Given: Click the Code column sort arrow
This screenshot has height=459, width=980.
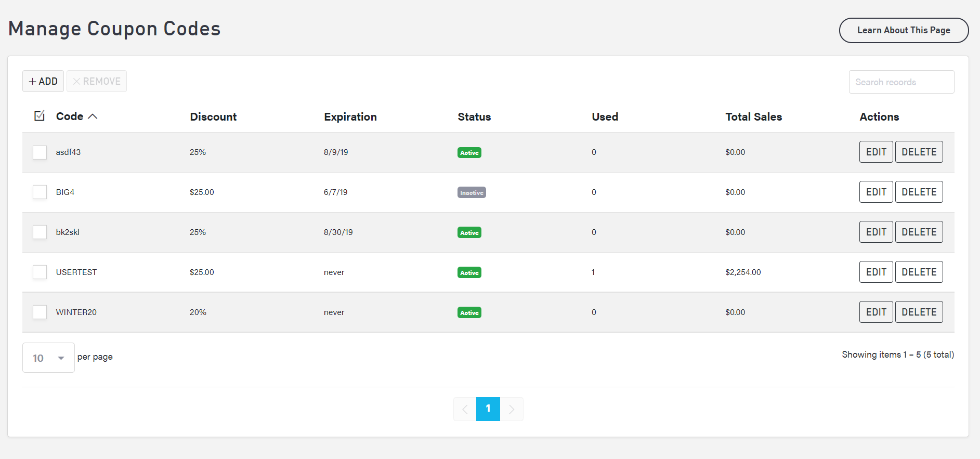Looking at the screenshot, I should pyautogui.click(x=93, y=116).
